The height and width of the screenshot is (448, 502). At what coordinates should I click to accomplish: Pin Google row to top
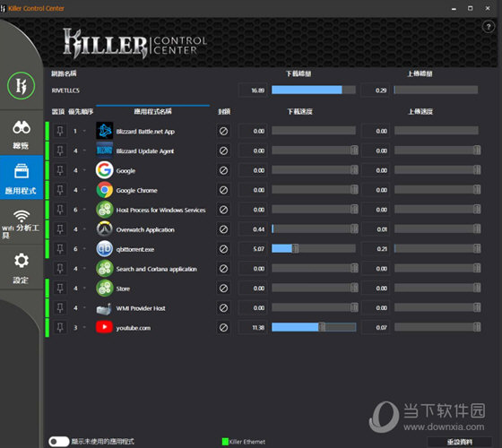point(60,170)
